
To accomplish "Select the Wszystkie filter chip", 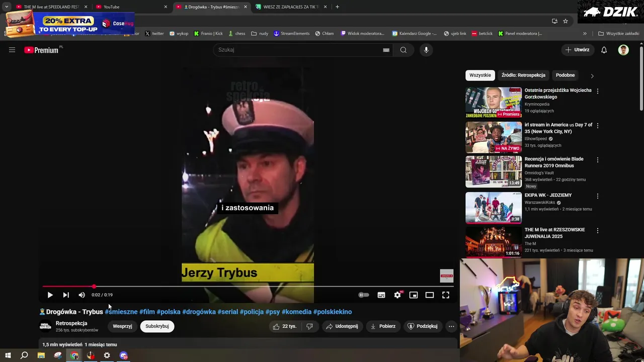I will pyautogui.click(x=480, y=75).
